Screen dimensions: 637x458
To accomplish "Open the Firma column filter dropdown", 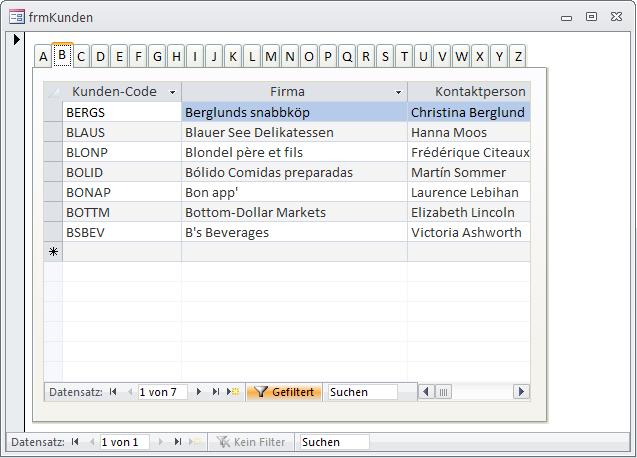I will [x=398, y=92].
